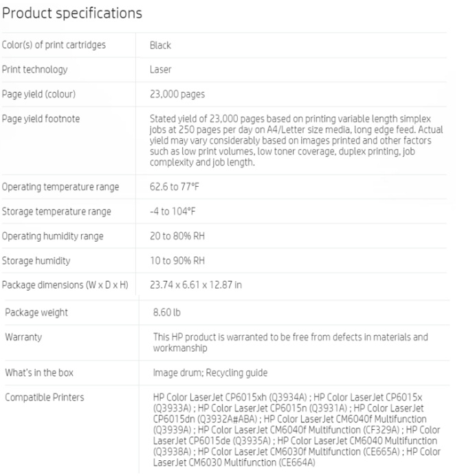Select the 62.6 to 77°F value
The width and height of the screenshot is (464, 476).
pos(175,187)
